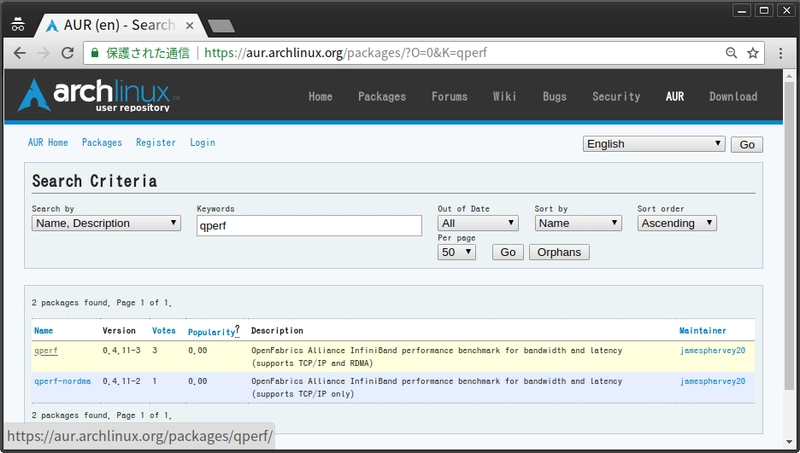Screen dimensions: 800x453
Task: Click version 0.4.11-2 text
Action: (121, 381)
